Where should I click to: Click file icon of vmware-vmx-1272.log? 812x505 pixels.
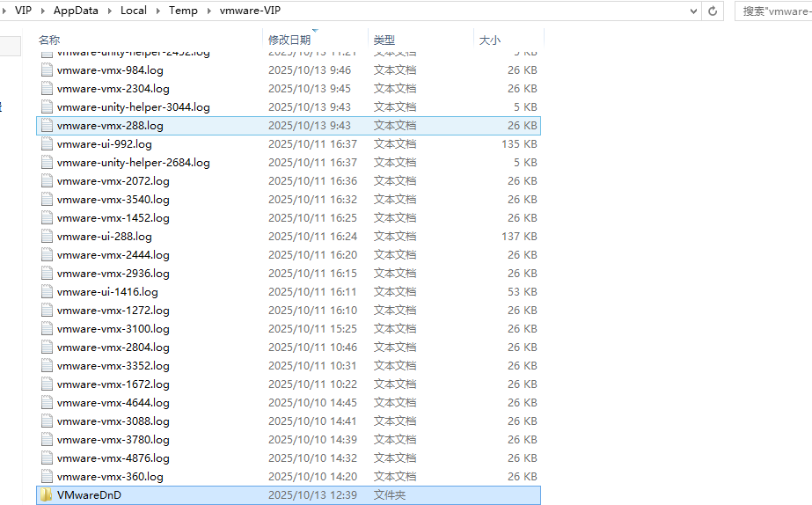47,311
